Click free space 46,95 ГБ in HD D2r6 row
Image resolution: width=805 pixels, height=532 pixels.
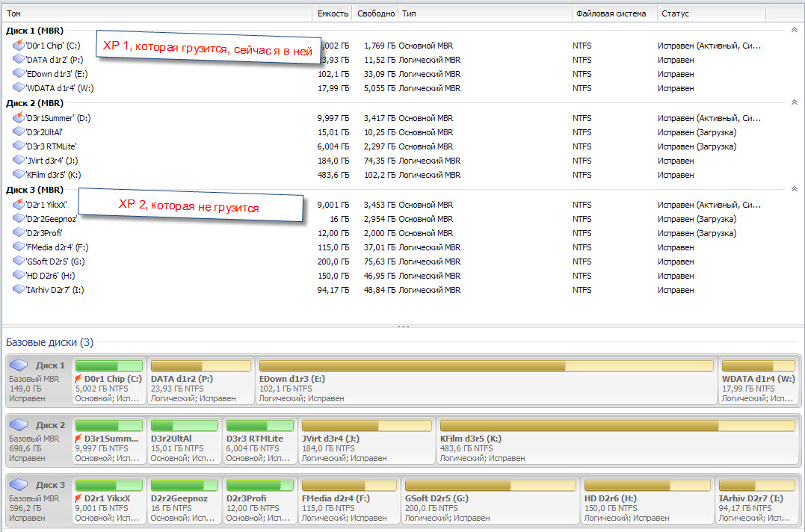[380, 276]
